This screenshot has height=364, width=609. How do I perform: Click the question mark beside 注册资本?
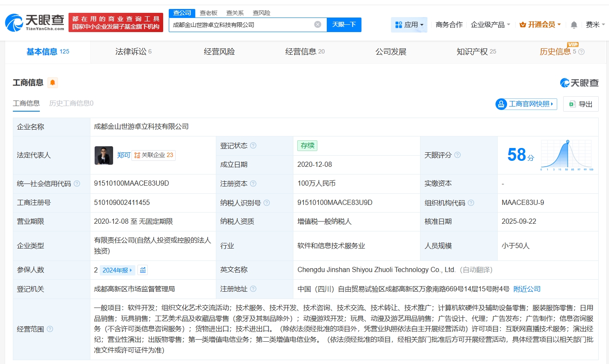pyautogui.click(x=254, y=183)
